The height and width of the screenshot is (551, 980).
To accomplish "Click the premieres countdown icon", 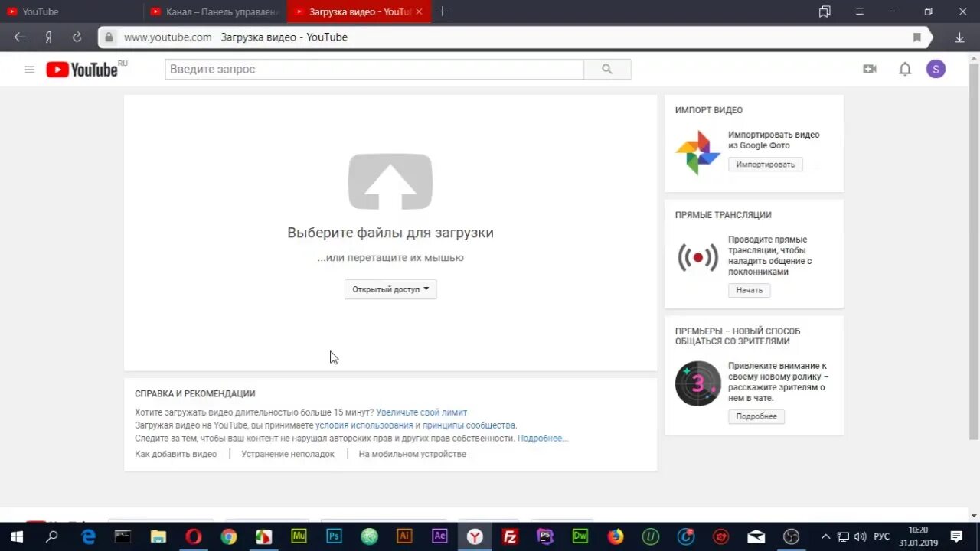I will click(x=698, y=383).
